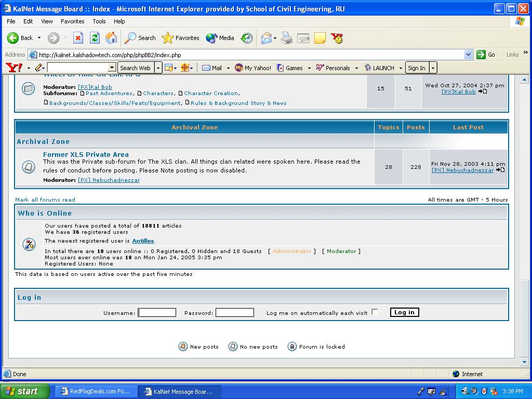Click the Log in button
The height and width of the screenshot is (399, 532).
pos(404,312)
